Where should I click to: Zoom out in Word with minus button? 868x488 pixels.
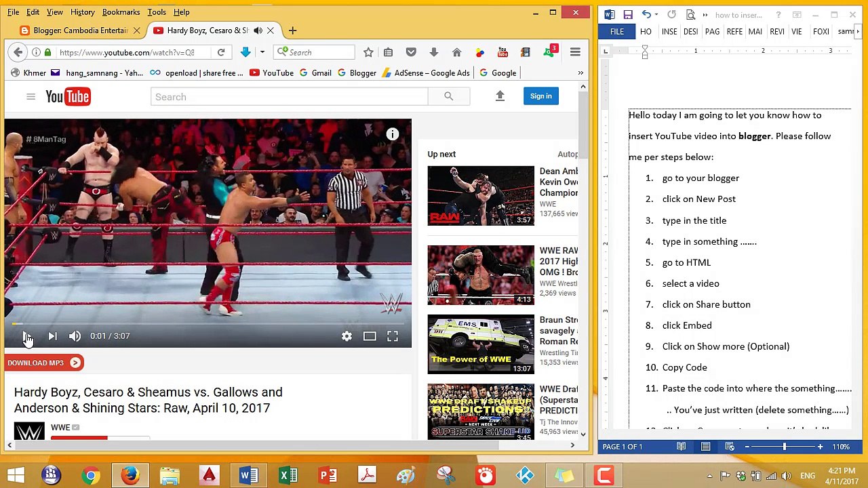[747, 447]
